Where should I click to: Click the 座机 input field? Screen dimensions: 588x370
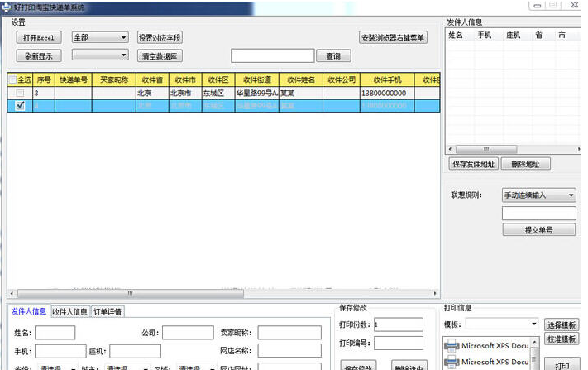tap(135, 351)
